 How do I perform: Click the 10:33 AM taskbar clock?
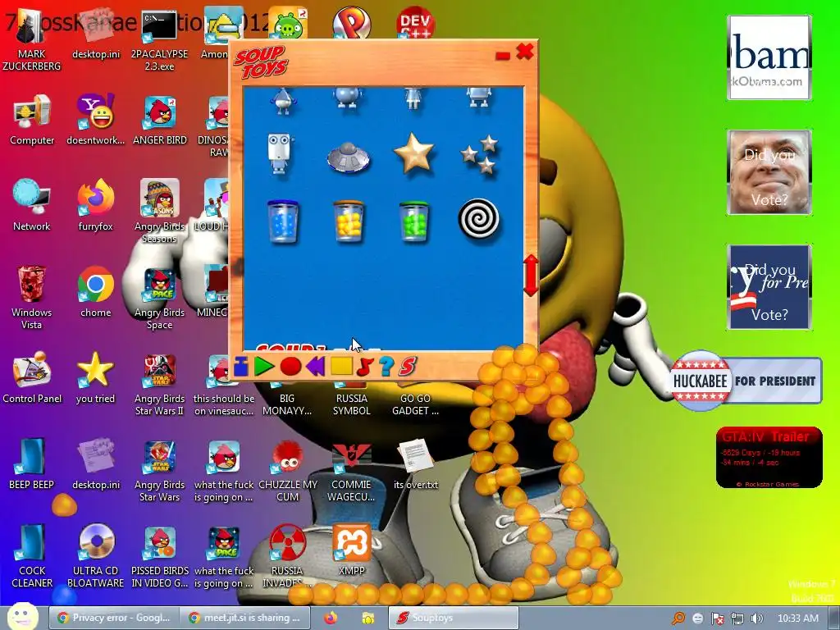[797, 619]
